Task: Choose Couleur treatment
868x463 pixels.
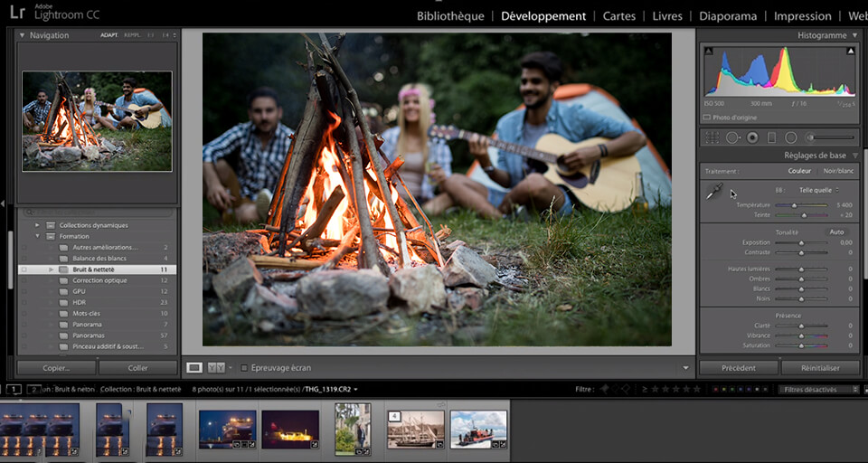Action: coord(799,171)
